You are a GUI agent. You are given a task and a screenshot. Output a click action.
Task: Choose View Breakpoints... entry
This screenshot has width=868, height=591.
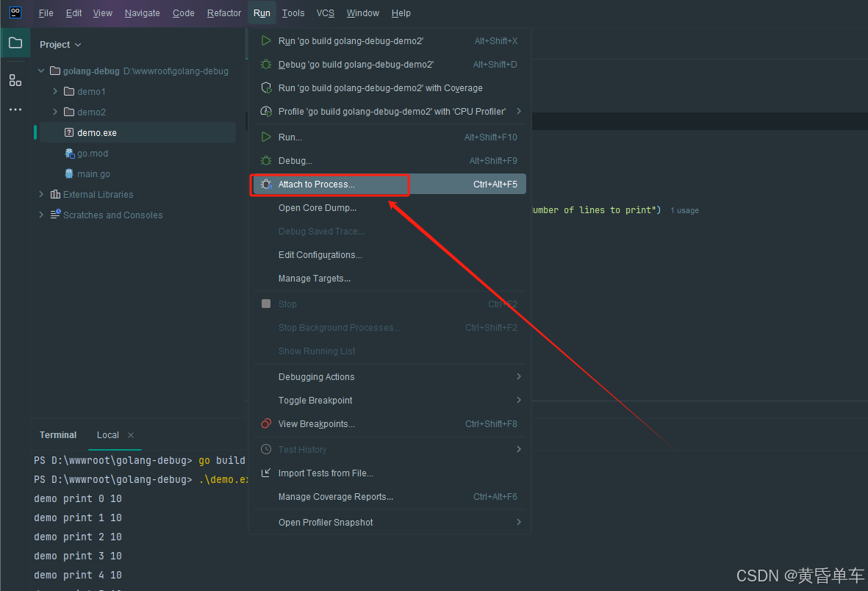coord(390,423)
